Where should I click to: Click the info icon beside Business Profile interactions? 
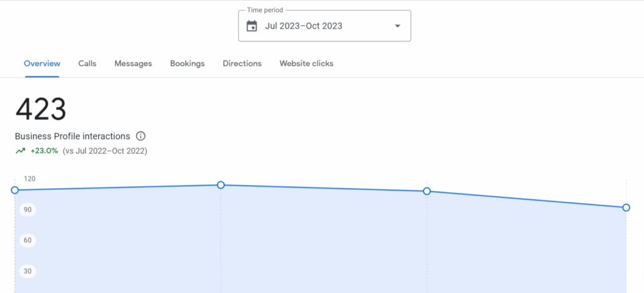click(x=141, y=136)
